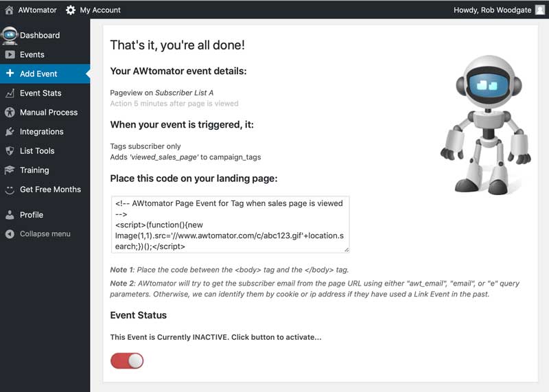Open Event Stats in sidebar
The image size is (549, 392).
[40, 93]
